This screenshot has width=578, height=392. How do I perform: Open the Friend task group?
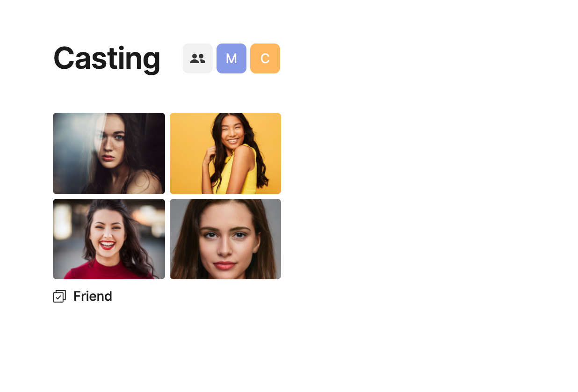click(x=93, y=297)
